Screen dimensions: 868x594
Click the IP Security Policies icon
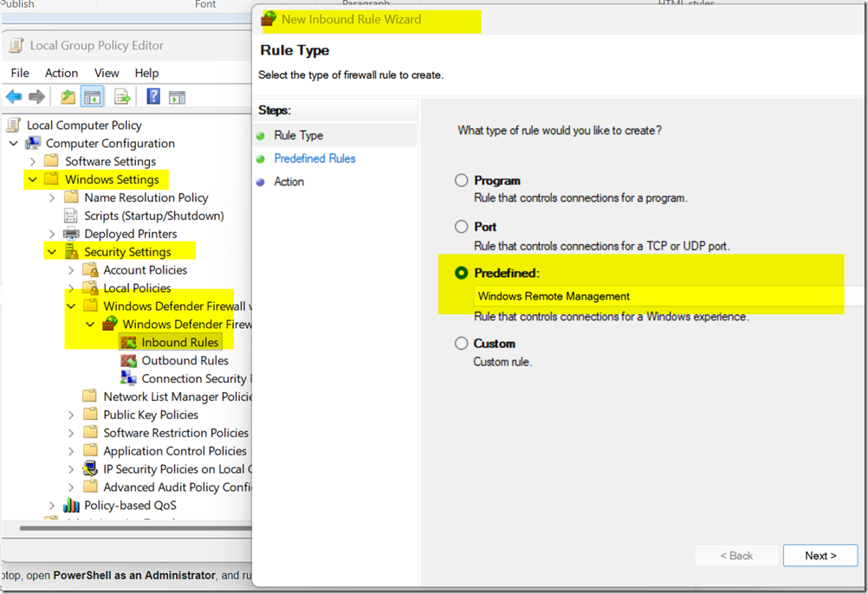pos(90,468)
